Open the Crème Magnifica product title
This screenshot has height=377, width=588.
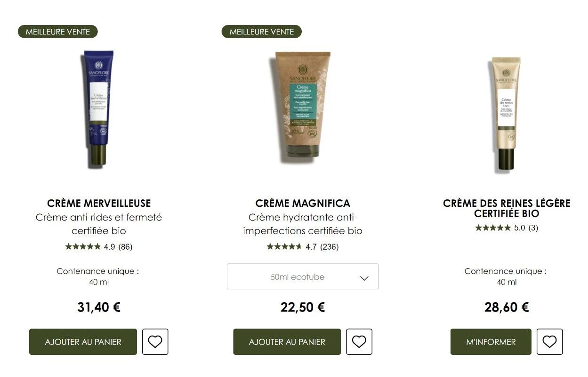(x=303, y=203)
